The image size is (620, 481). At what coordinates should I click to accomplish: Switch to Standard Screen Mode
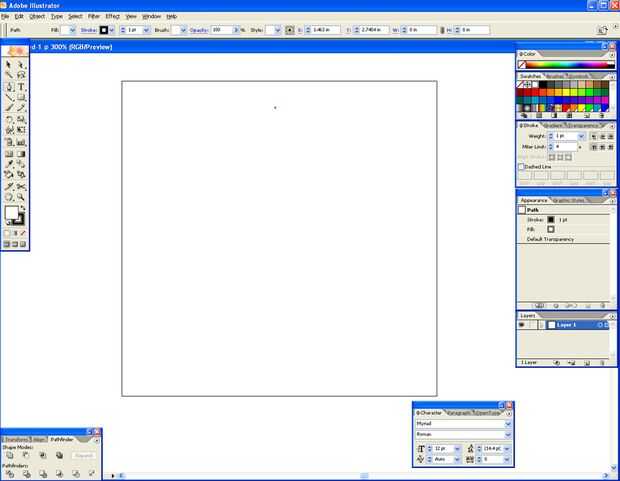(7, 244)
